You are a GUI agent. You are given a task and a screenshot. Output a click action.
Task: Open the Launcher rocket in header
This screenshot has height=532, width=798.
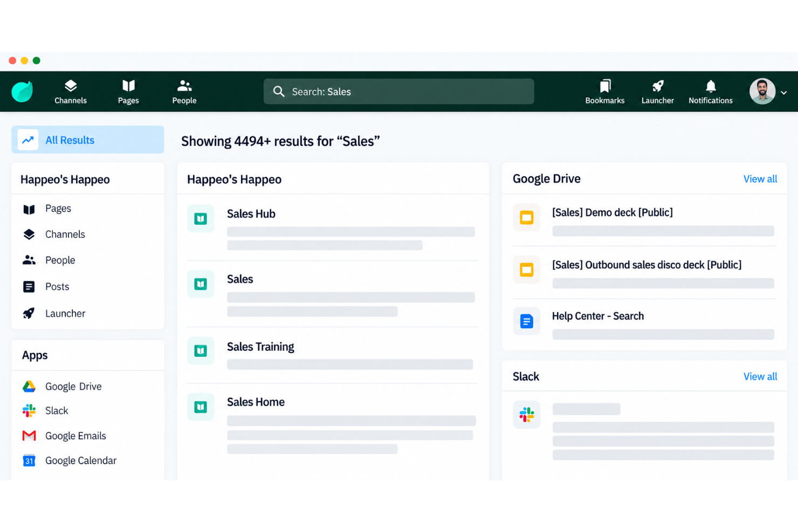tap(658, 92)
